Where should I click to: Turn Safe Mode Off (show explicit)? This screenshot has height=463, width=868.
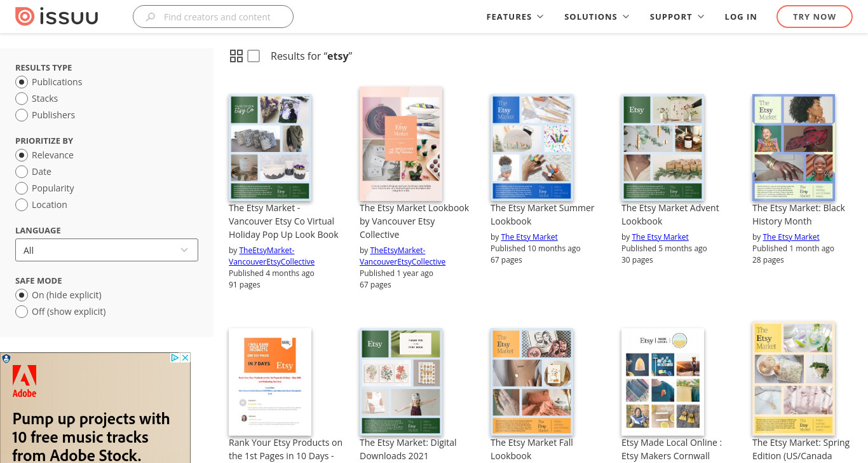coord(22,312)
